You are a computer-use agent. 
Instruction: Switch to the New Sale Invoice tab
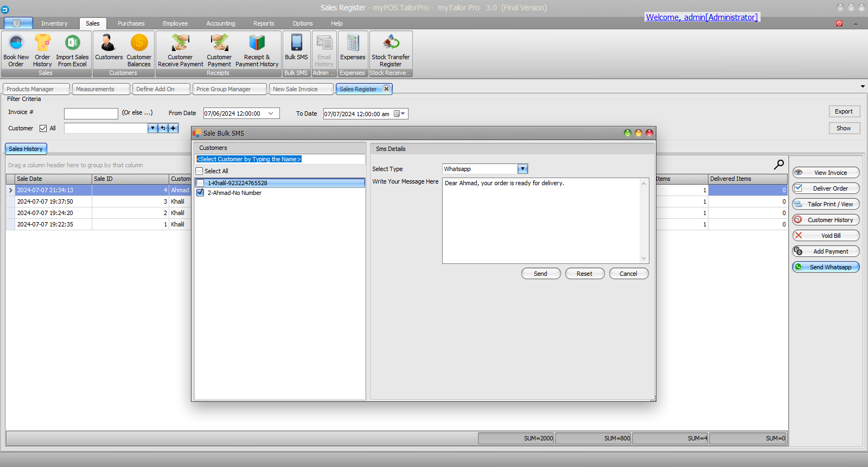pos(295,89)
